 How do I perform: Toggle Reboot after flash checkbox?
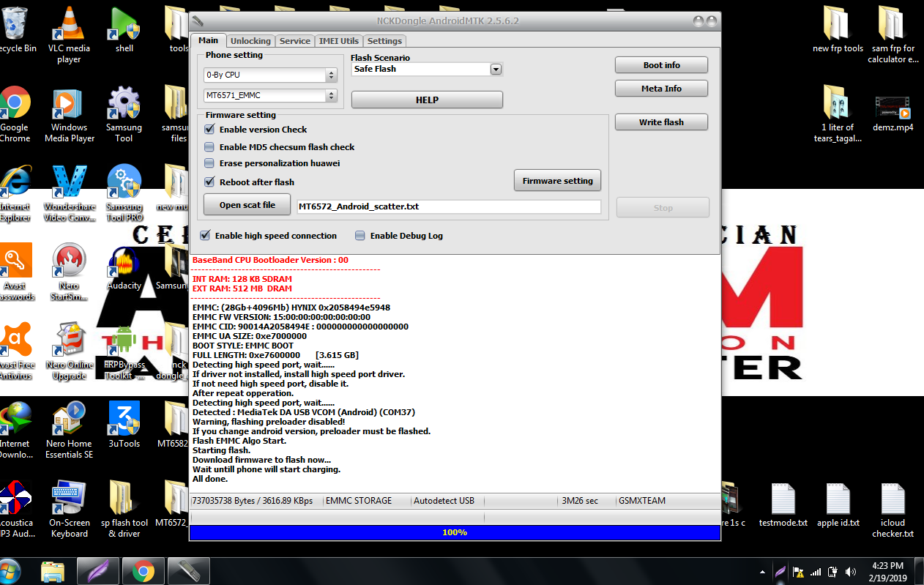pyautogui.click(x=209, y=182)
